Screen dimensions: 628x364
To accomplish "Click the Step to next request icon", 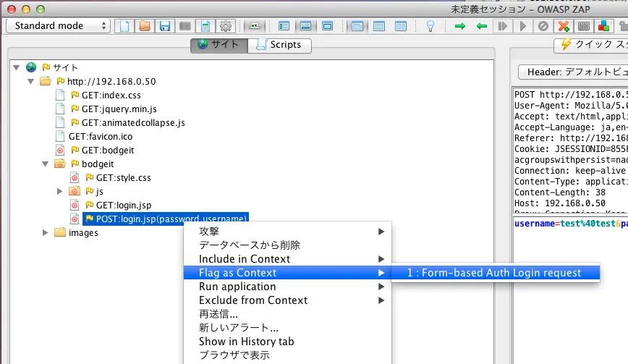I will [503, 26].
